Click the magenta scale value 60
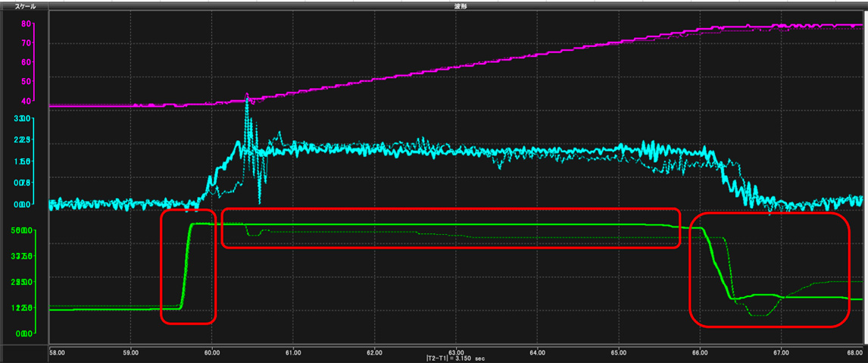The height and width of the screenshot is (363, 868). click(x=25, y=62)
